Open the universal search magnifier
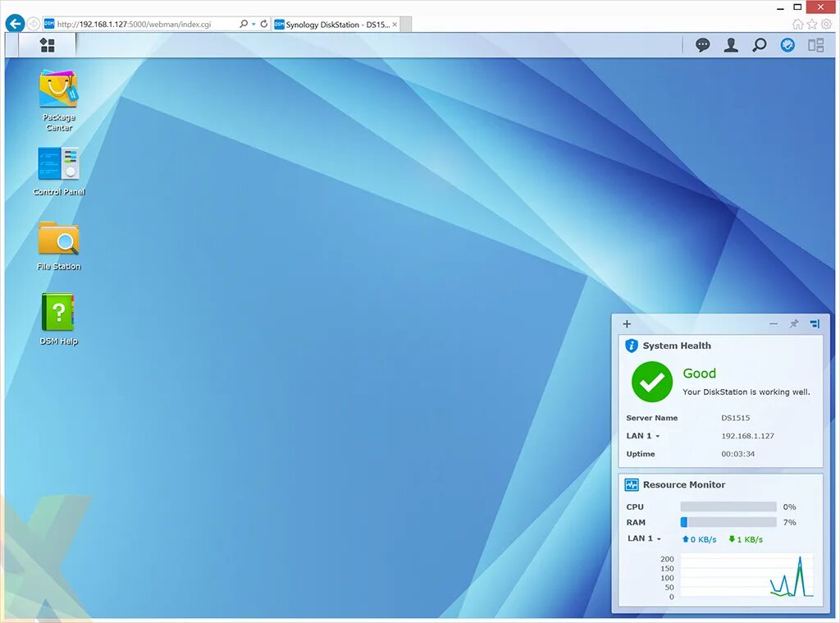Image resolution: width=840 pixels, height=623 pixels. [758, 45]
